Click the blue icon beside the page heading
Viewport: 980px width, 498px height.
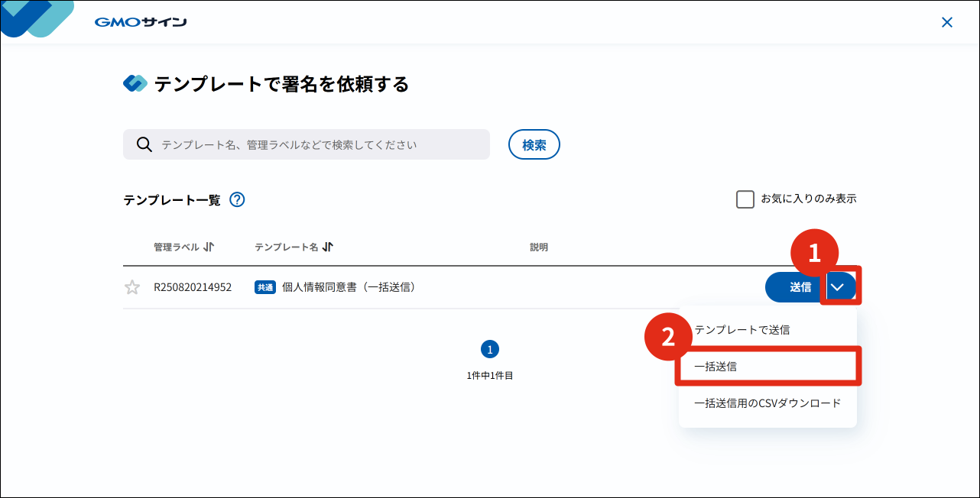point(135,84)
